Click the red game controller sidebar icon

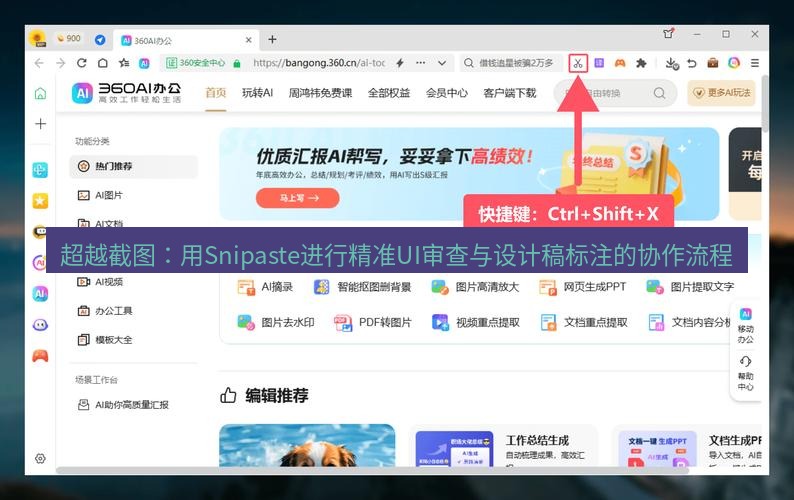tap(41, 356)
